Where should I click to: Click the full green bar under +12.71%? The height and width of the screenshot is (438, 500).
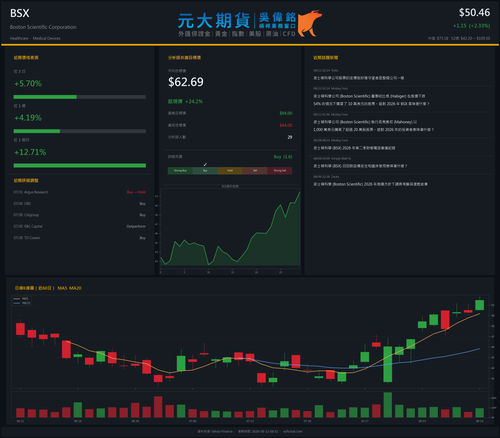[79, 165]
